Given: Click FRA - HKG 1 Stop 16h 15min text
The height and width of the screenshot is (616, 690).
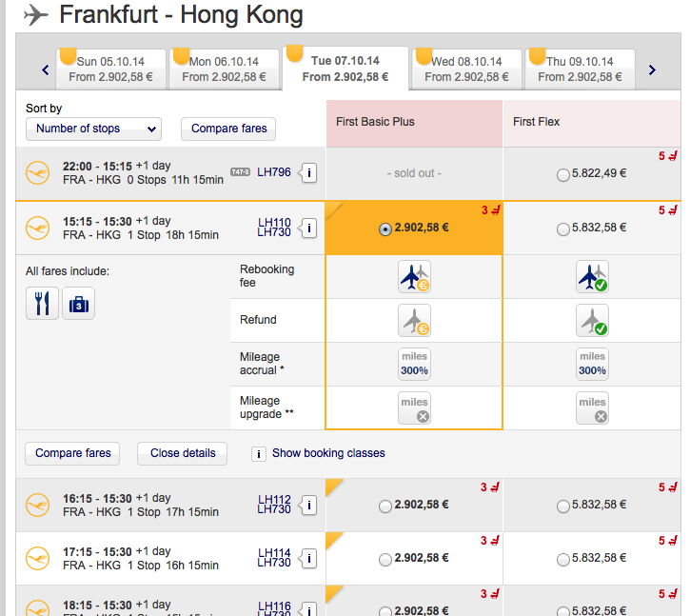Looking at the screenshot, I should pyautogui.click(x=141, y=566).
